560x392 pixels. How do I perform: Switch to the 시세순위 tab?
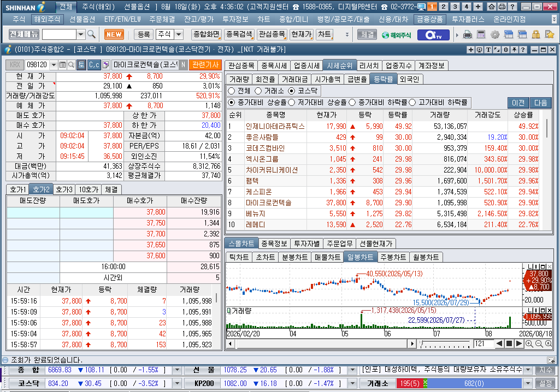339,66
